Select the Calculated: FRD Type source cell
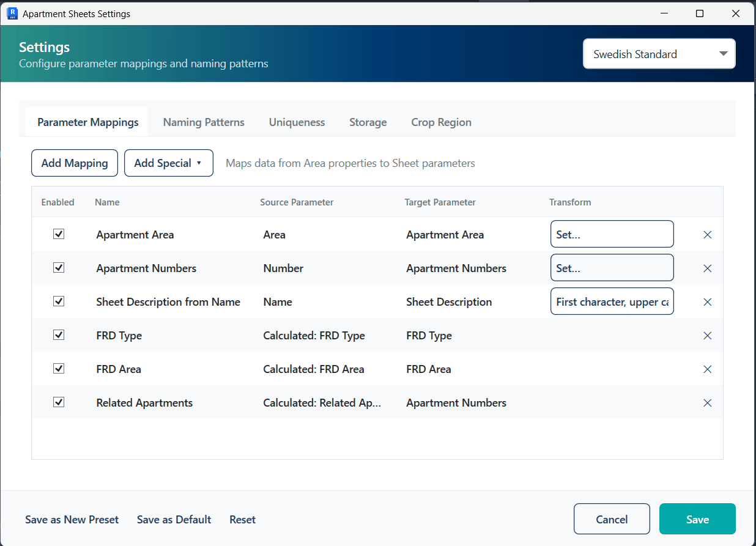Screen dimensions: 756x546 click(314, 336)
